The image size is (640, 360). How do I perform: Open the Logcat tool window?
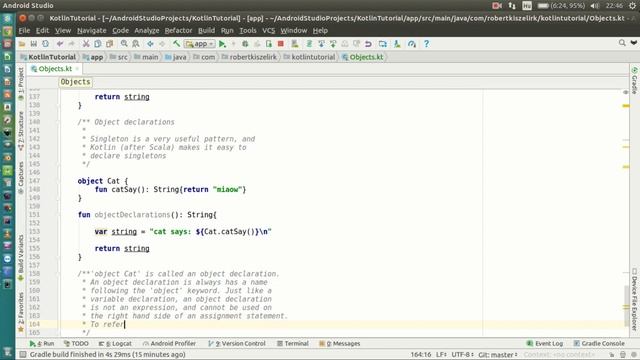pyautogui.click(x=115, y=344)
